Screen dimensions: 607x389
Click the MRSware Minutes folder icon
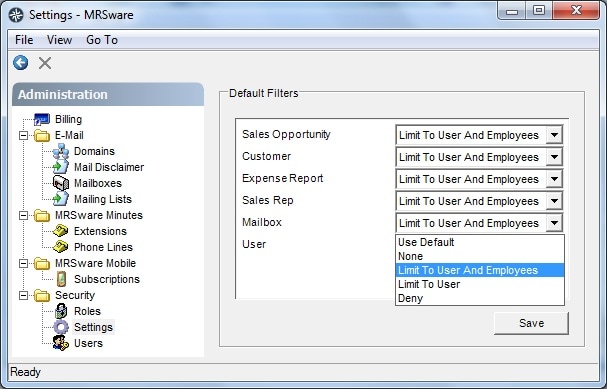click(42, 215)
